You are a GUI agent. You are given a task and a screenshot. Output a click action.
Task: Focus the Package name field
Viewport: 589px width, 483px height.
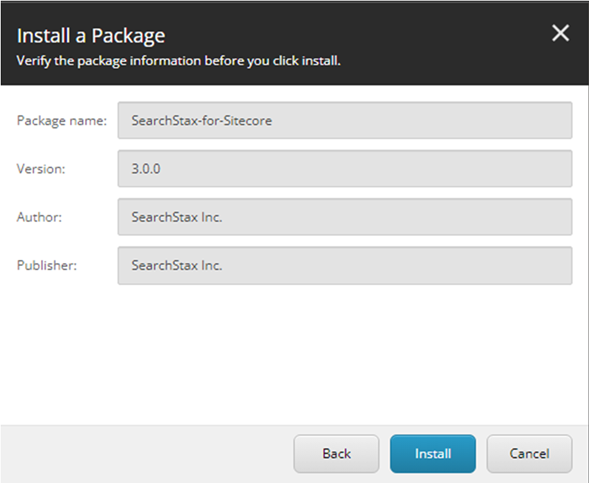[x=345, y=120]
